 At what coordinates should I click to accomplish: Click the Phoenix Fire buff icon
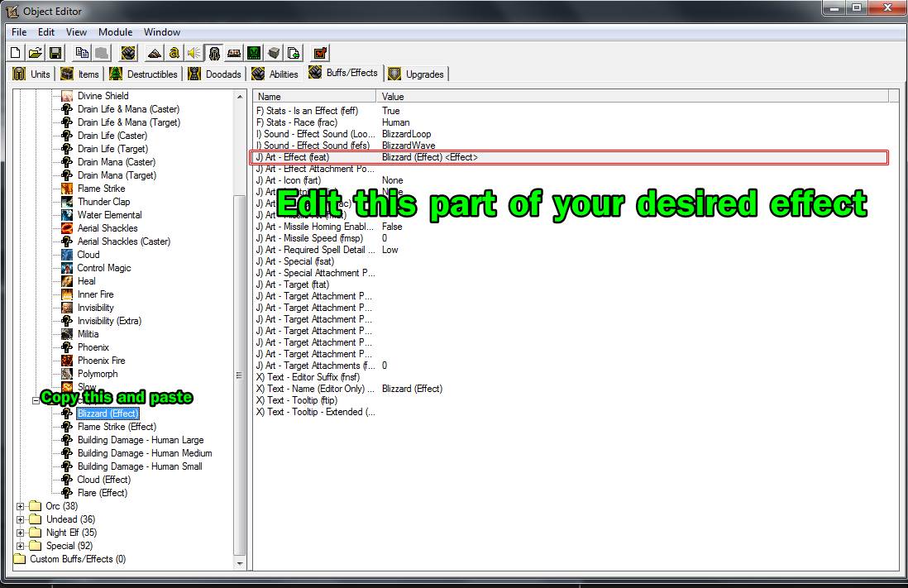67,361
